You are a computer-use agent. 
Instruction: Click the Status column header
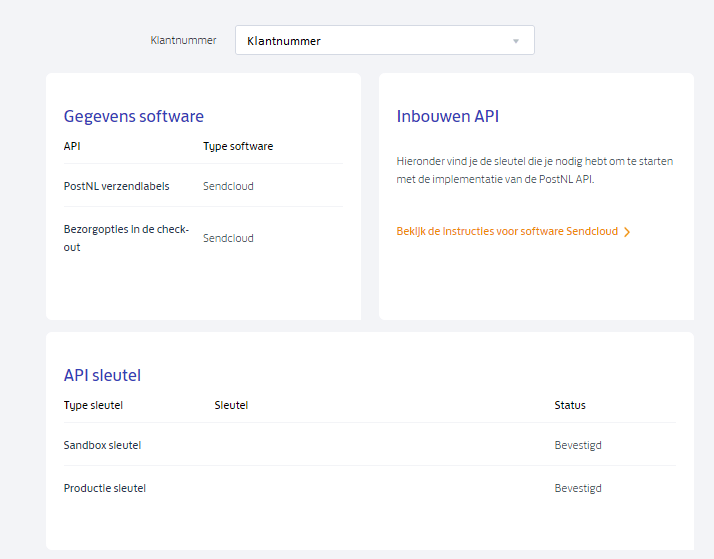tap(570, 405)
